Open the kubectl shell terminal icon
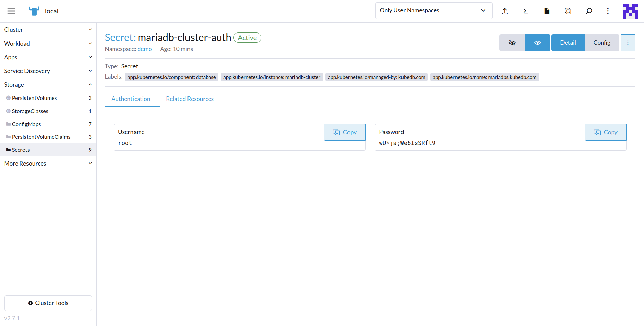The image size is (644, 326). point(526,11)
